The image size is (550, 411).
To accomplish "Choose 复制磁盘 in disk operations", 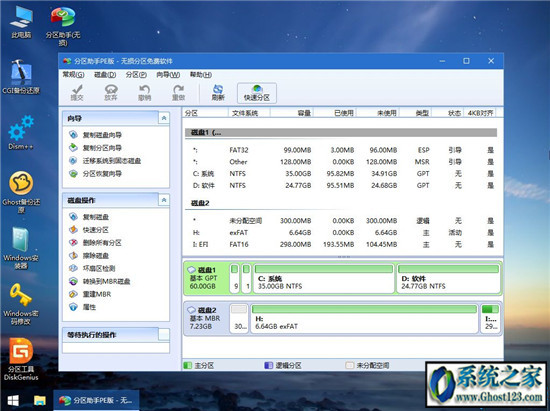I will coord(89,217).
